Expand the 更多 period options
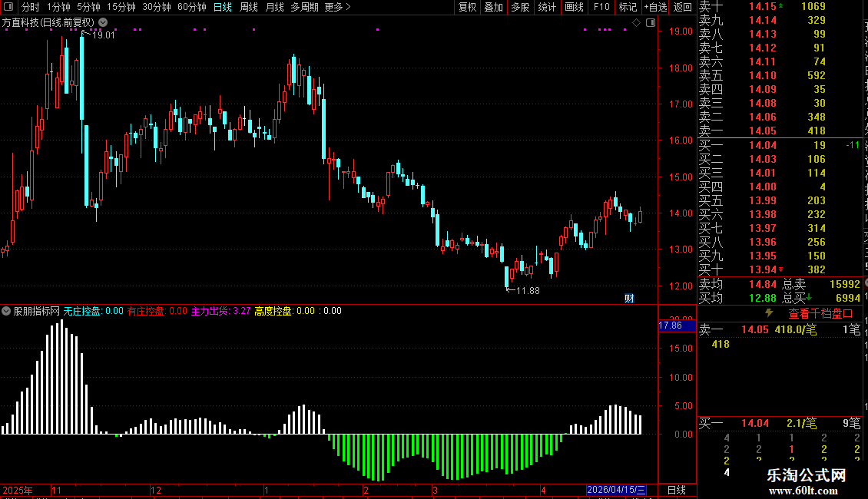This screenshot has height=499, width=868. [x=337, y=7]
